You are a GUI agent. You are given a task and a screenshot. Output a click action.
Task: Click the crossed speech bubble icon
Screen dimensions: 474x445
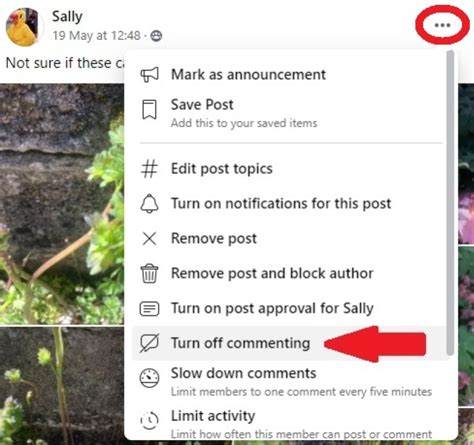click(149, 343)
